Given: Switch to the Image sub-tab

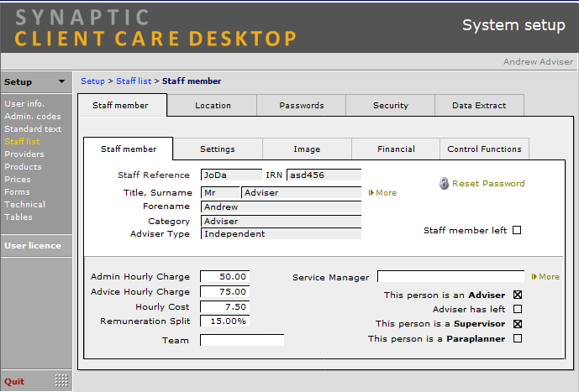Looking at the screenshot, I should [x=307, y=149].
